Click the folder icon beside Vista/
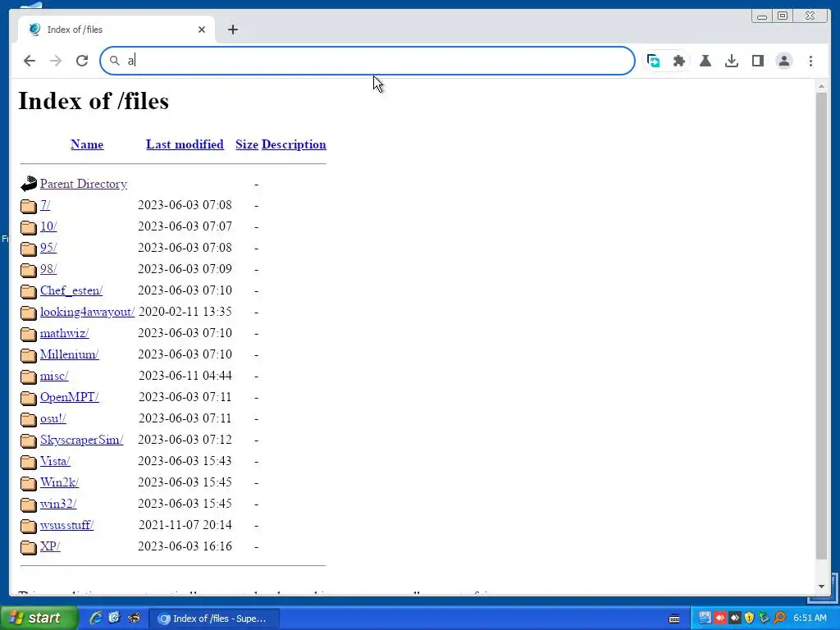 coord(29,461)
